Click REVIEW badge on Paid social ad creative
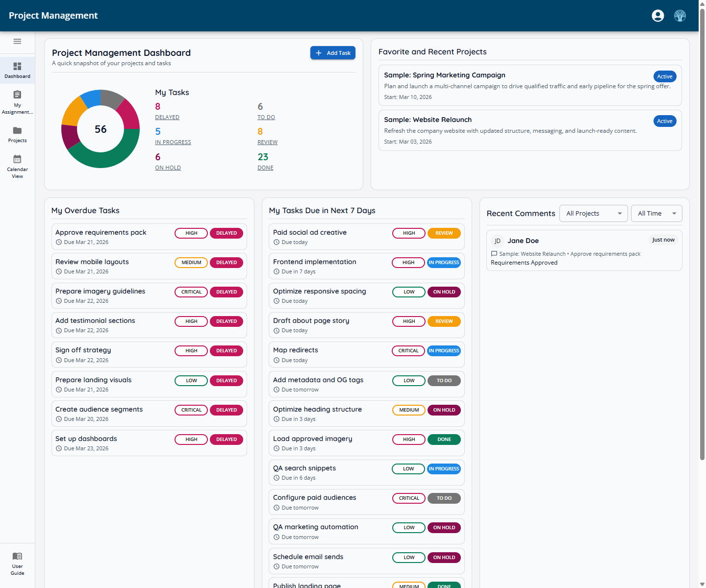The height and width of the screenshot is (588, 706). click(x=444, y=233)
